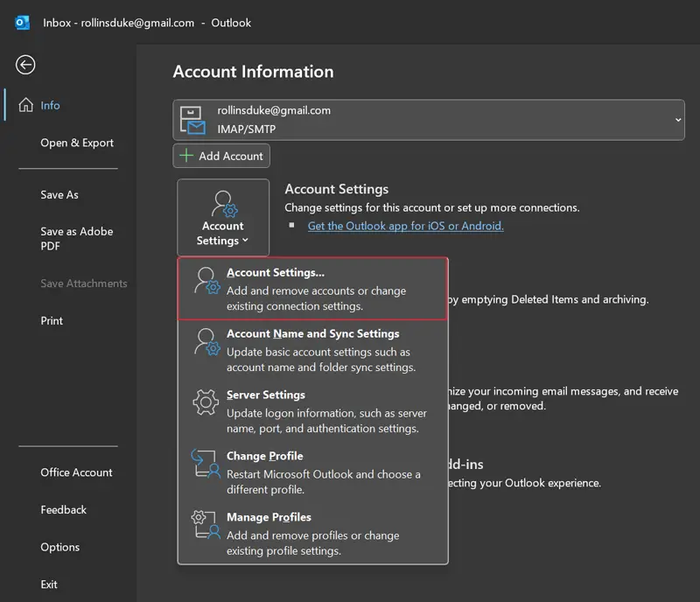Select Server Settings from the menu
This screenshot has height=602, width=700.
click(266, 395)
